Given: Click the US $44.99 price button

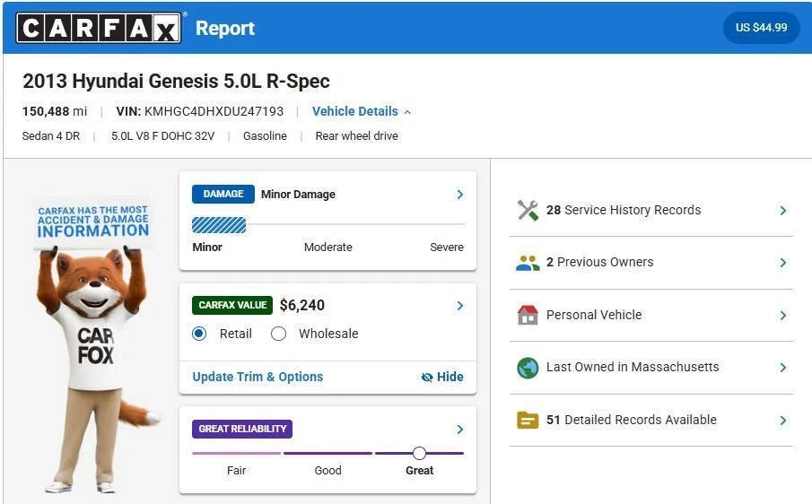Looking at the screenshot, I should [x=761, y=28].
